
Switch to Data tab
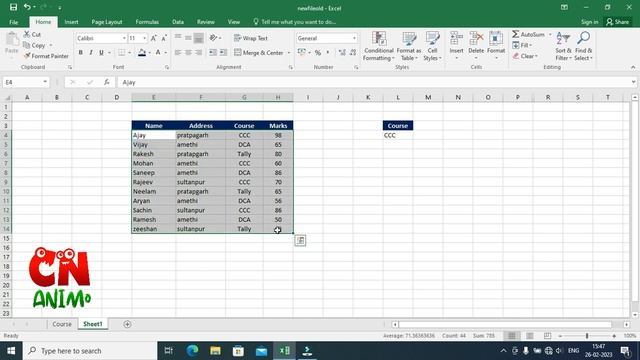(178, 22)
